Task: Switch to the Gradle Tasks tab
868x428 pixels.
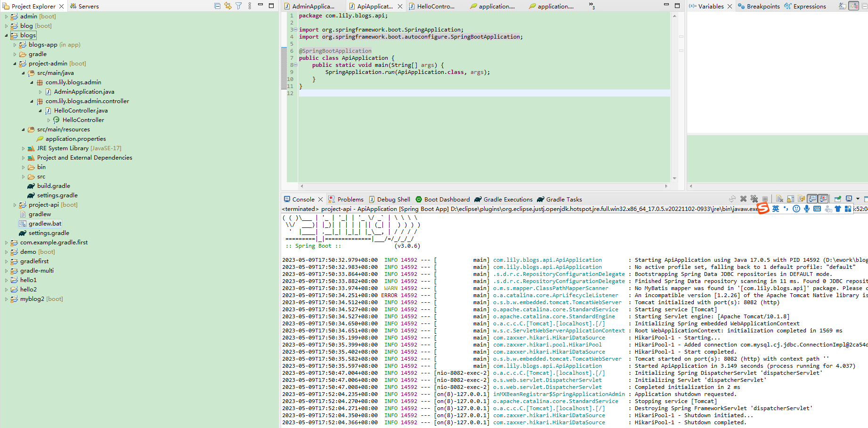Action: [560, 199]
